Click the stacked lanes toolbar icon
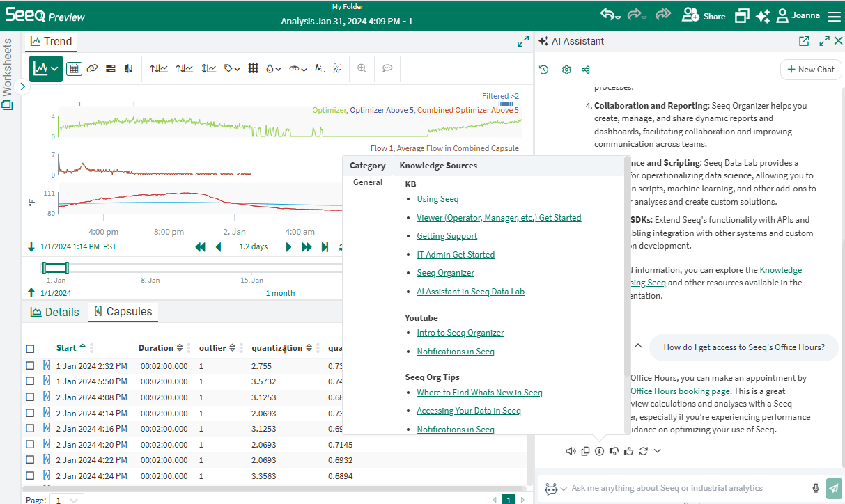Viewport: 845px width, 504px height. click(x=110, y=68)
